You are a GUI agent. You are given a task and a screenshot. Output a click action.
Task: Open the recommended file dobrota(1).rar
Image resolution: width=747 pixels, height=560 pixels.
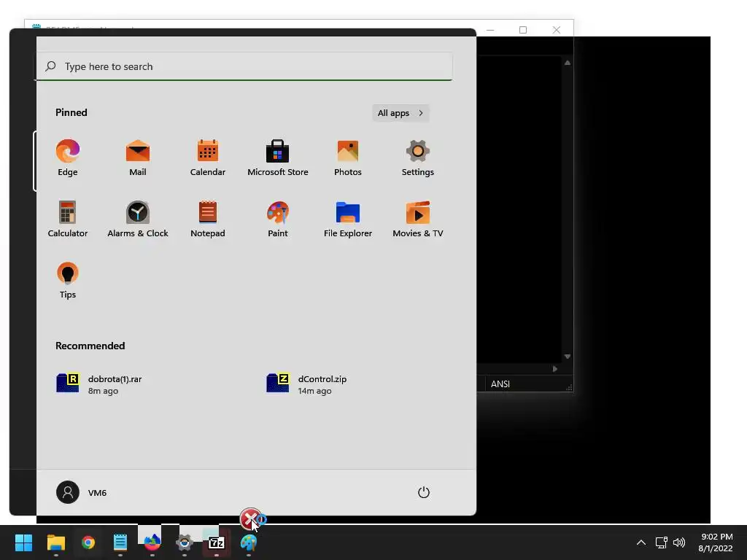[x=99, y=384]
